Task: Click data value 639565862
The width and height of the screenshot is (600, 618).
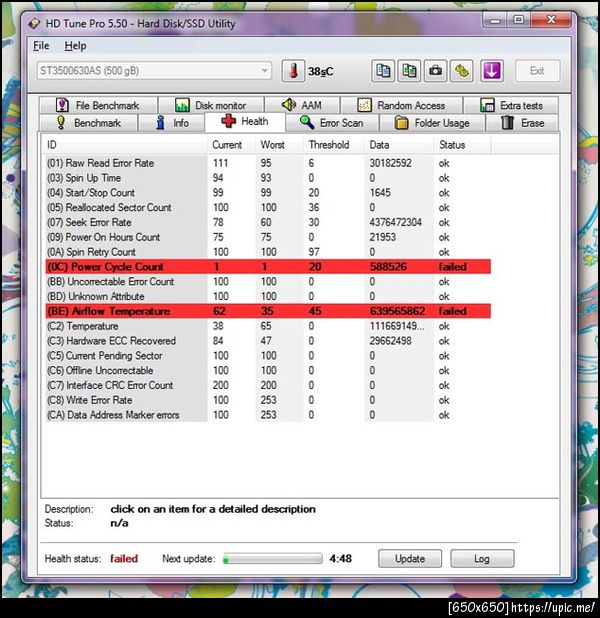Action: [397, 311]
